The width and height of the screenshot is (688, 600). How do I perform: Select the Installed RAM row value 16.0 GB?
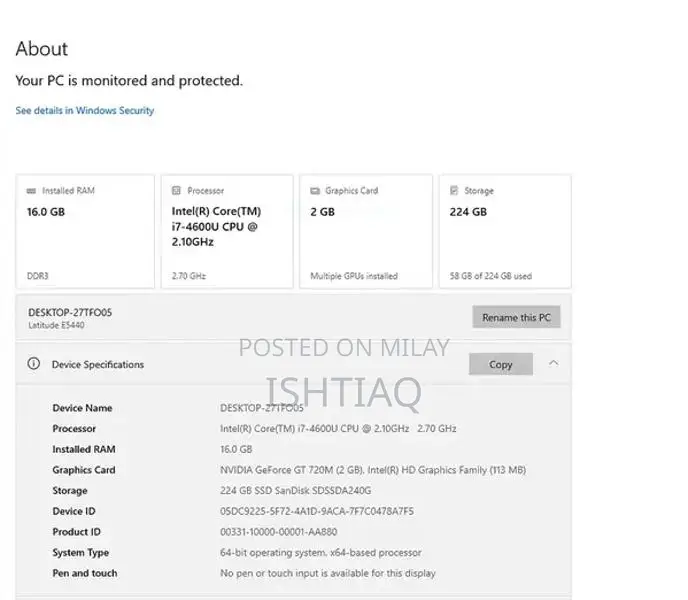click(236, 449)
